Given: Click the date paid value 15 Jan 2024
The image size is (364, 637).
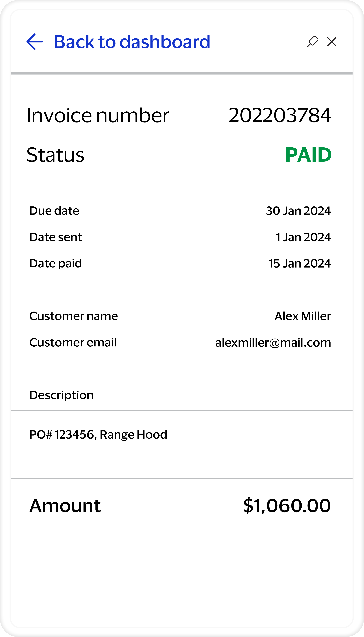Looking at the screenshot, I should 299,264.
